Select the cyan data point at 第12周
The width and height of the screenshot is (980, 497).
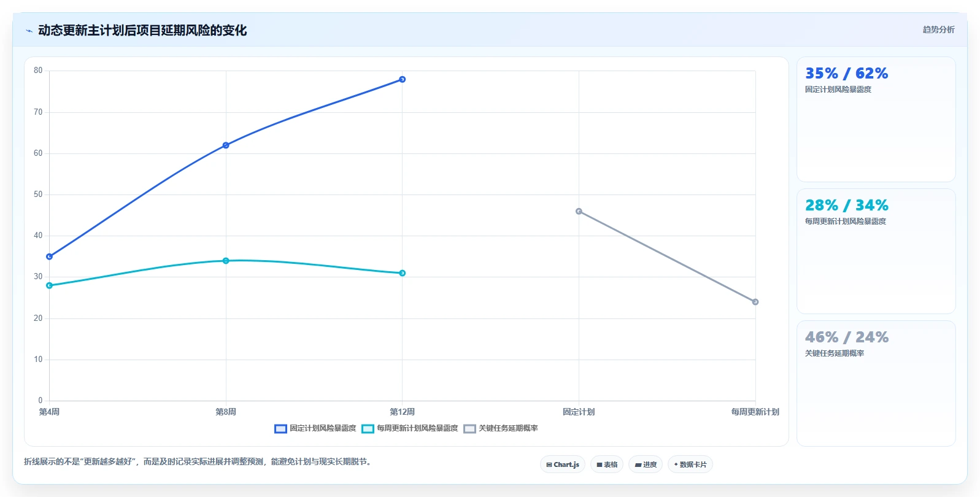(x=403, y=273)
